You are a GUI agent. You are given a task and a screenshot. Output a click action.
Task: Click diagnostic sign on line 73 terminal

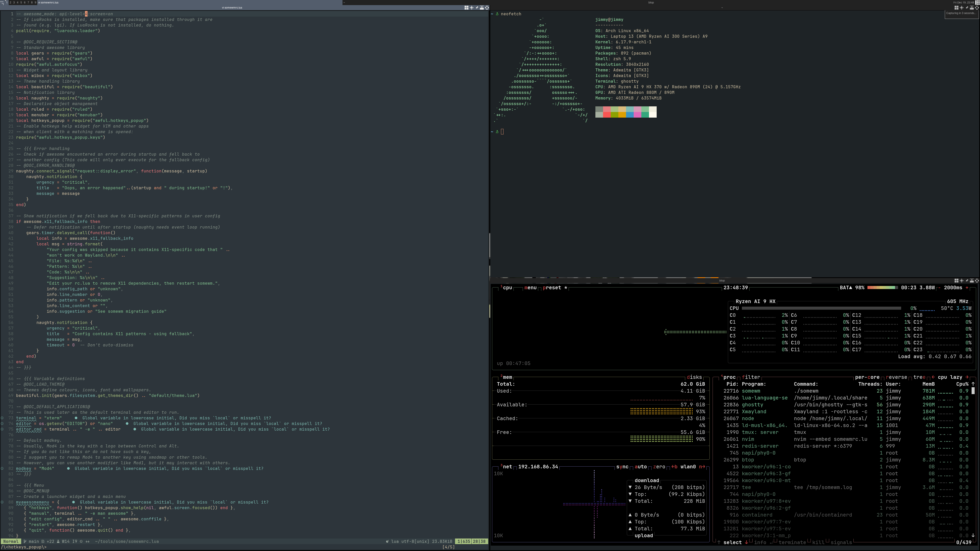click(2, 418)
